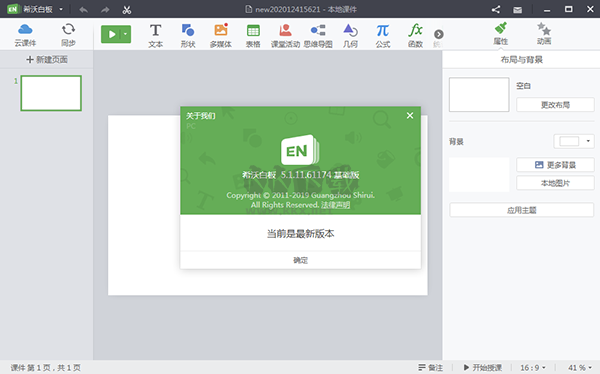Click 确定 to confirm dialog

(x=300, y=260)
